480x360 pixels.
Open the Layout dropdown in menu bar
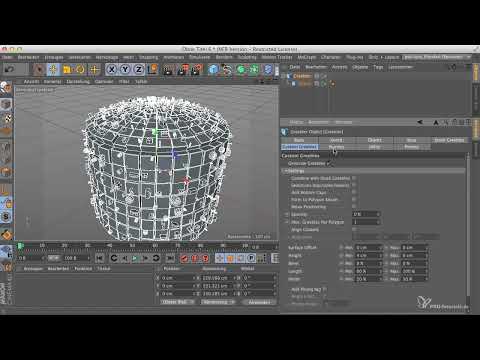[x=436, y=57]
